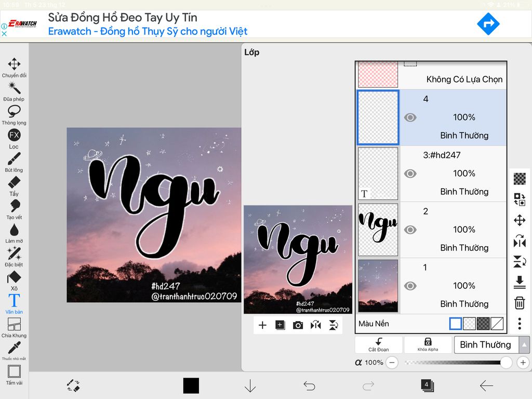The height and width of the screenshot is (399, 532).
Task: Select the Đặc biệt special tool
Action: tap(14, 257)
